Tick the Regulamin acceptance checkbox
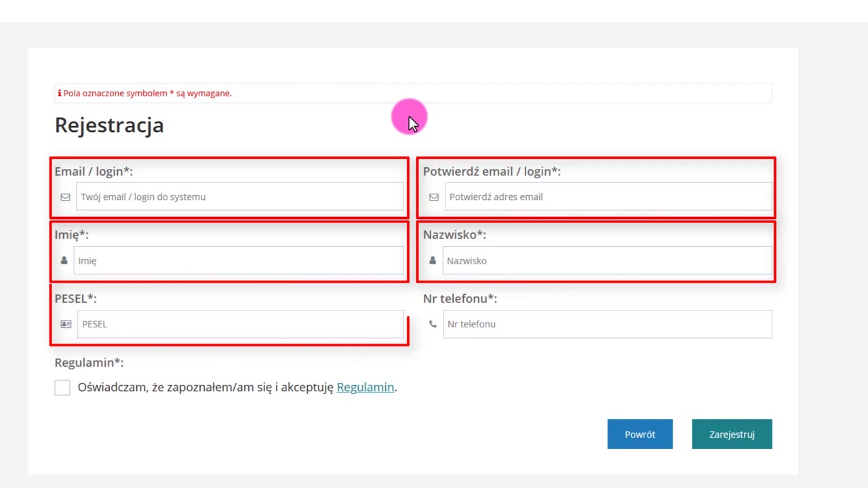This screenshot has width=868, height=488. coord(62,388)
